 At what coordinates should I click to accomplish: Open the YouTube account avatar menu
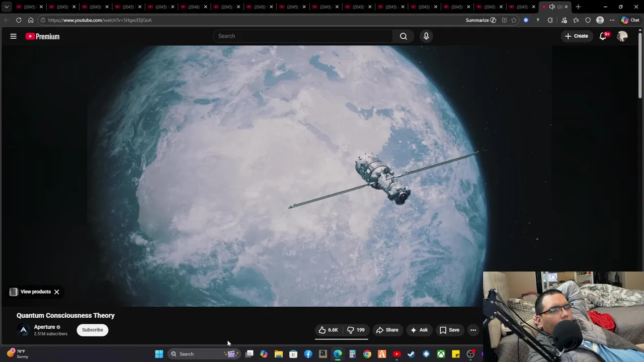pyautogui.click(x=622, y=36)
